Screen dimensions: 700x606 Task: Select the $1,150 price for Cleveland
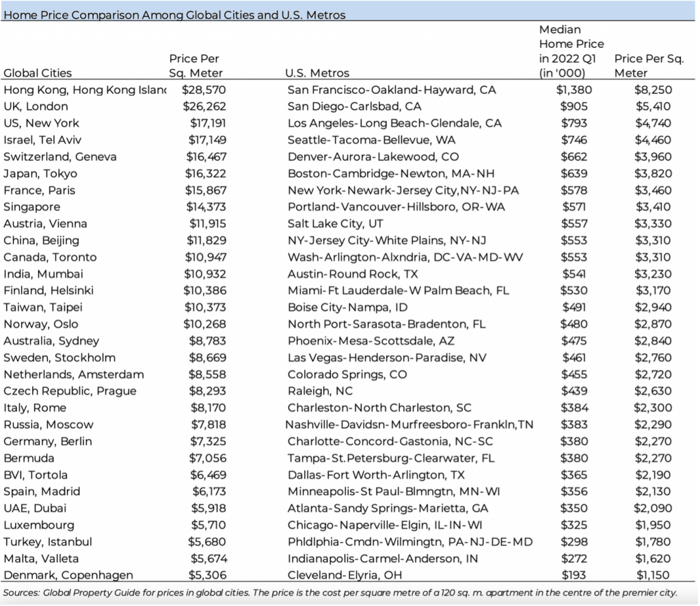coord(653,575)
